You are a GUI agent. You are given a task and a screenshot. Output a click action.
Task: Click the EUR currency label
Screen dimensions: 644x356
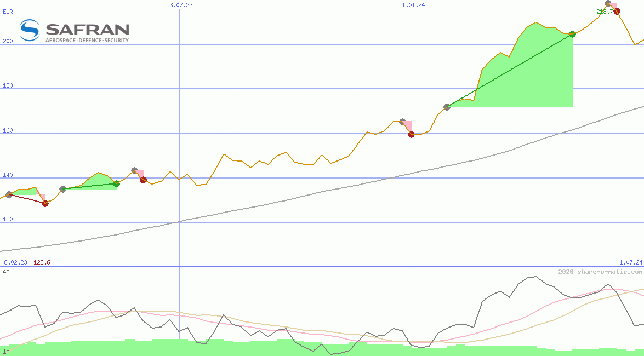tap(8, 11)
